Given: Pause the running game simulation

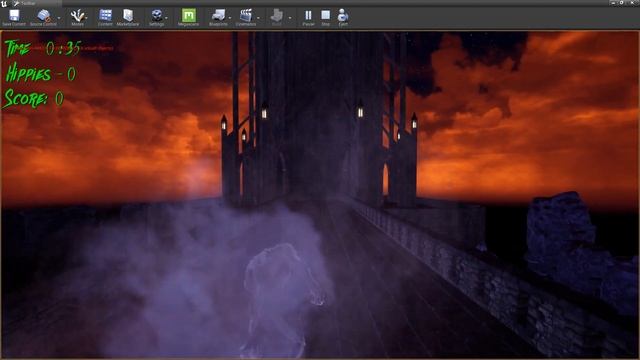Looking at the screenshot, I should 308,18.
